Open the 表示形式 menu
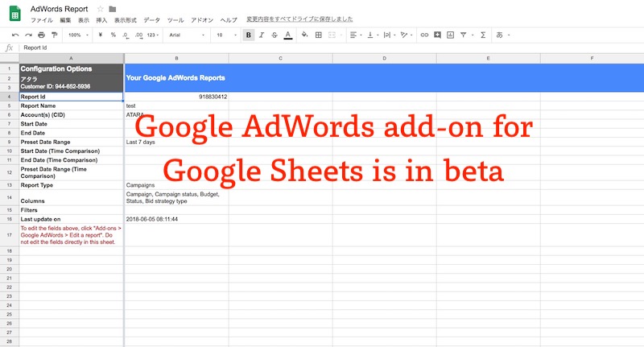The height and width of the screenshot is (347, 644). point(126,20)
